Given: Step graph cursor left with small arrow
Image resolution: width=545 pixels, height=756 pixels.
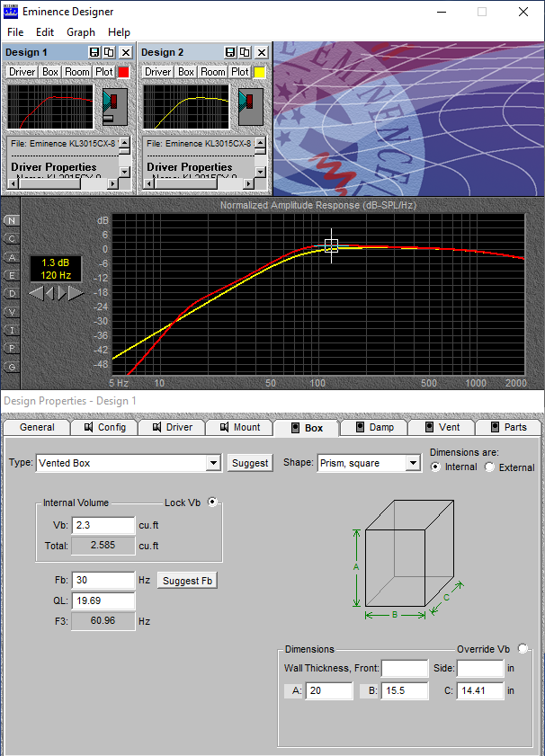Looking at the screenshot, I should tap(49, 293).
